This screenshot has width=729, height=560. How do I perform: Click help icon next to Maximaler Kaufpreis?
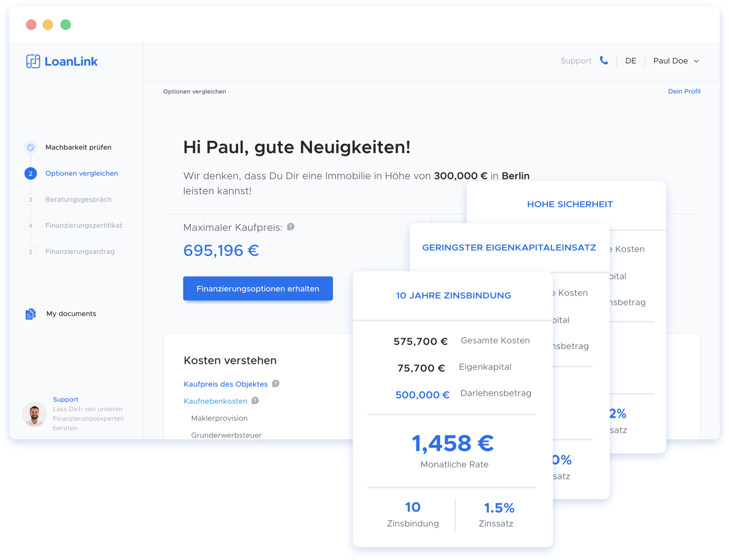[x=291, y=227]
